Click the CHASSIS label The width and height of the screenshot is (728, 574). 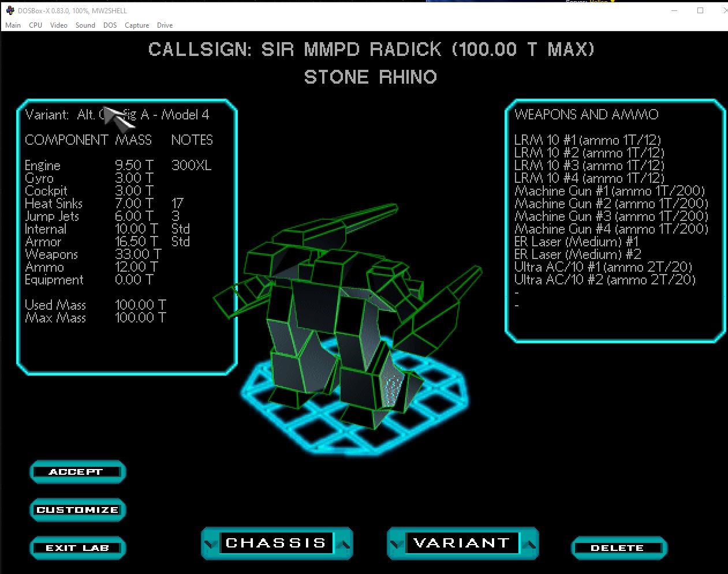pyautogui.click(x=276, y=543)
